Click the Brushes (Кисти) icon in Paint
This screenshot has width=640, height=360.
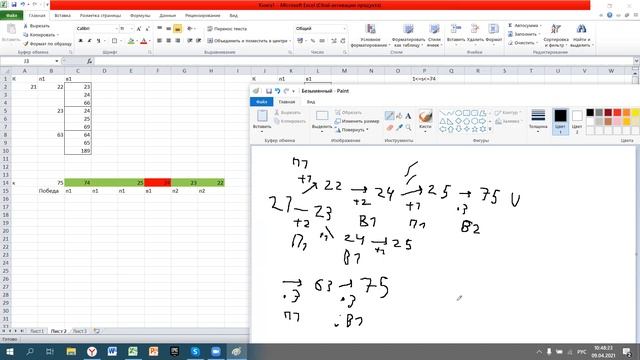[x=425, y=117]
